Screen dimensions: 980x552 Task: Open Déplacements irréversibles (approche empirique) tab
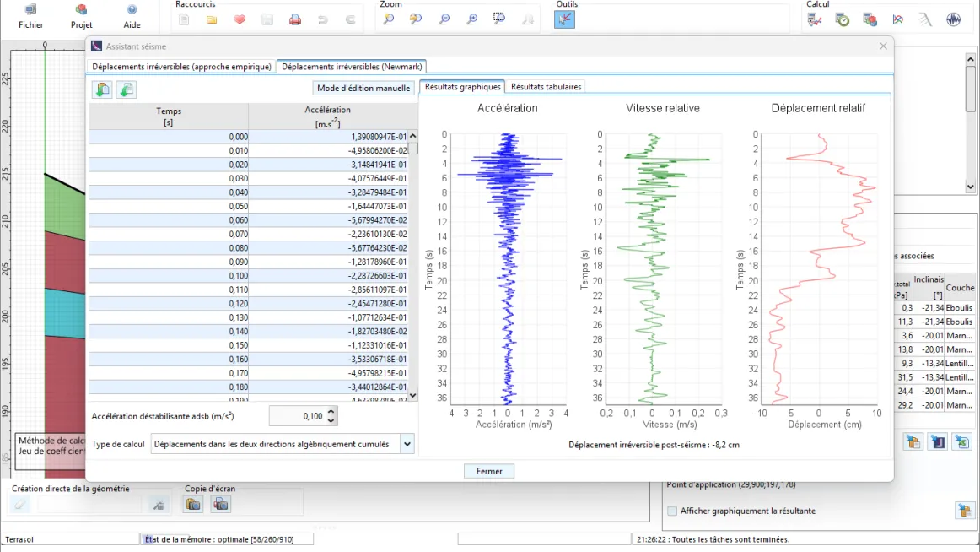coord(182,67)
